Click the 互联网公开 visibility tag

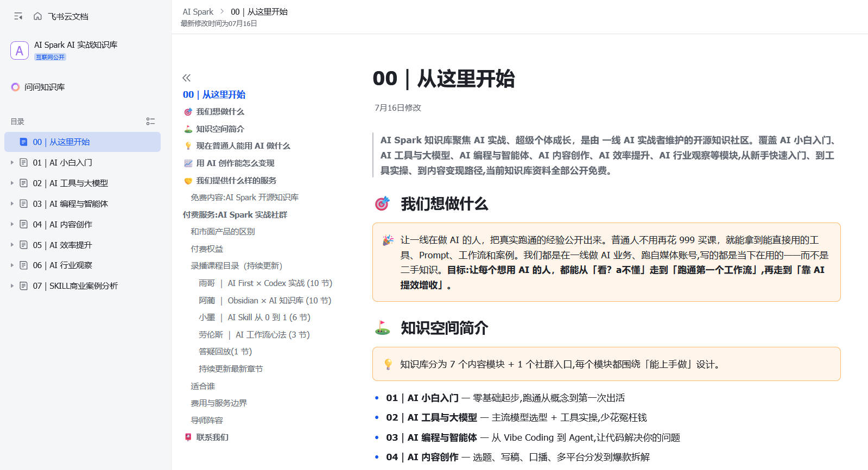coord(50,57)
